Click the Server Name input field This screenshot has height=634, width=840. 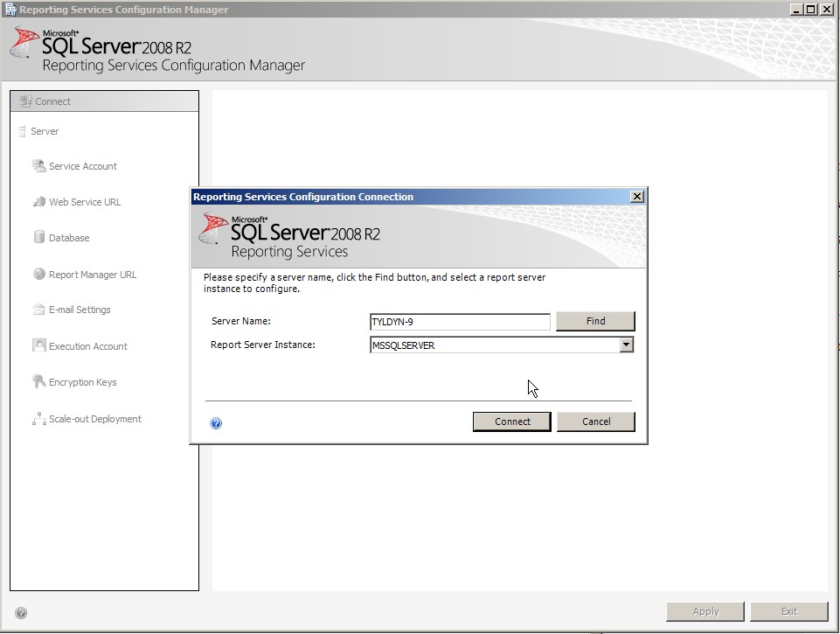coord(460,322)
